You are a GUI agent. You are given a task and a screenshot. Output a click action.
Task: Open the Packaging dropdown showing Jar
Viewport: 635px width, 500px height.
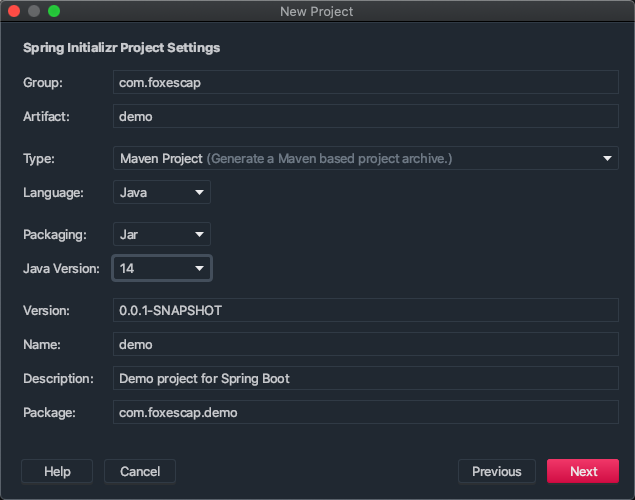point(161,234)
